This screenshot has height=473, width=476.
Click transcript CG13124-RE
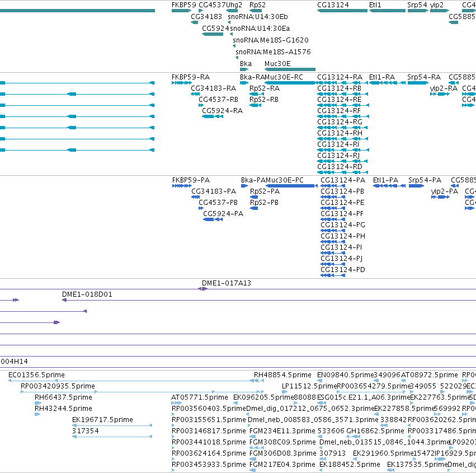pyautogui.click(x=343, y=105)
